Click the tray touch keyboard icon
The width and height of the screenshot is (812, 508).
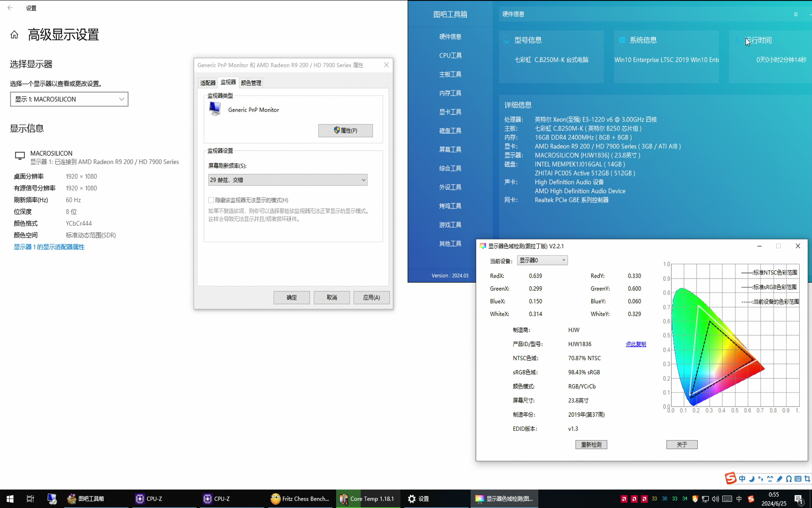pyautogui.click(x=727, y=499)
